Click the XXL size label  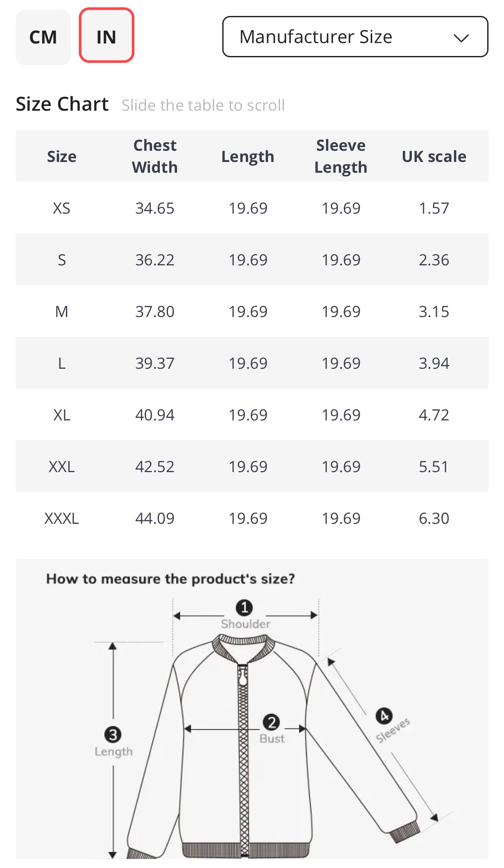click(62, 467)
